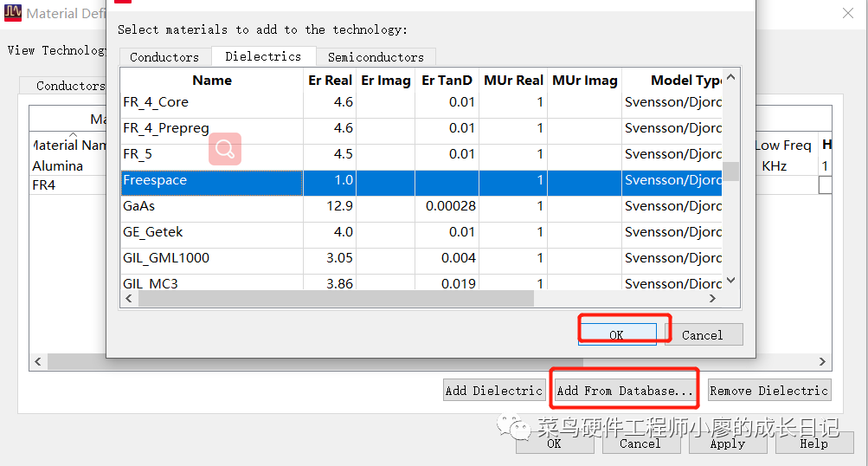
Task: Select the GaAs material row
Action: tap(421, 207)
